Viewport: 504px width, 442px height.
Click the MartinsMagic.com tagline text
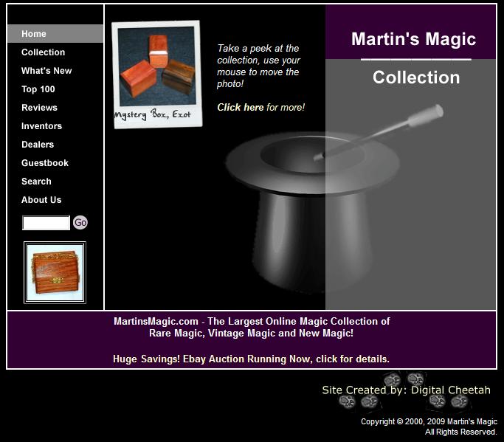tap(252, 327)
